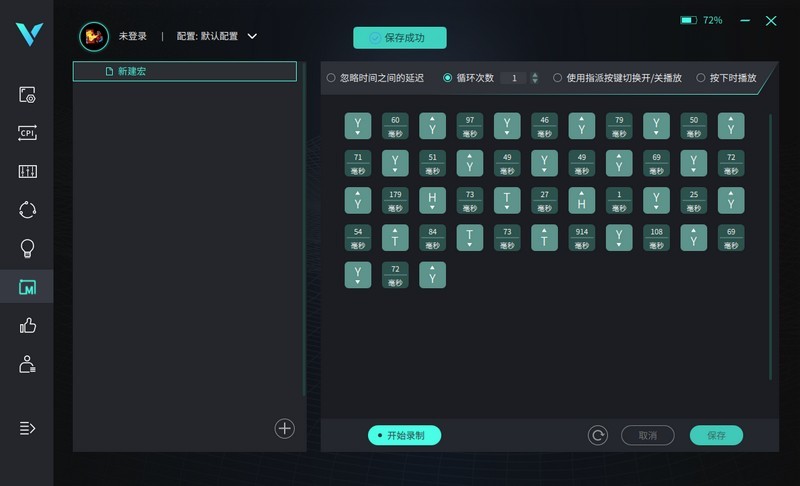Open the button settings sidebar icon
The width and height of the screenshot is (800, 486).
point(27,95)
